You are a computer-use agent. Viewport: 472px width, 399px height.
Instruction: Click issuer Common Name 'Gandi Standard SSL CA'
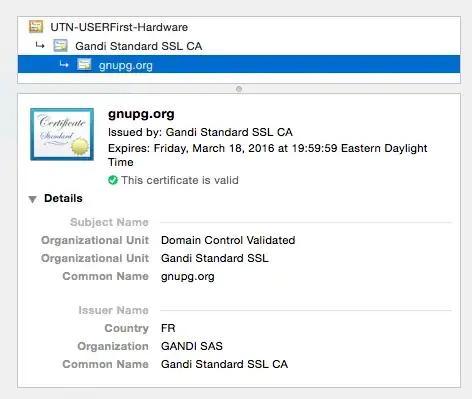pos(224,364)
